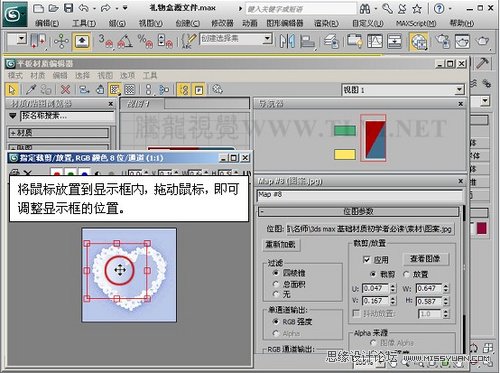
Task: Toggle the 应用 checkbox in crop settings
Action: [367, 260]
